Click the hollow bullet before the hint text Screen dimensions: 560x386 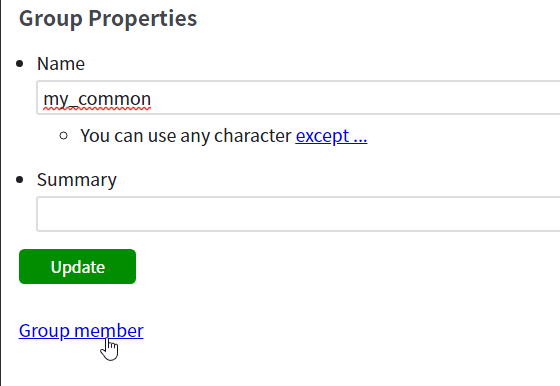(64, 136)
